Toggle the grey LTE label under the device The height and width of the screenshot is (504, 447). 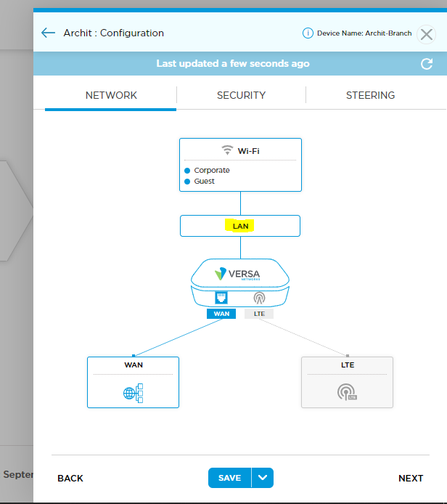pyautogui.click(x=259, y=314)
